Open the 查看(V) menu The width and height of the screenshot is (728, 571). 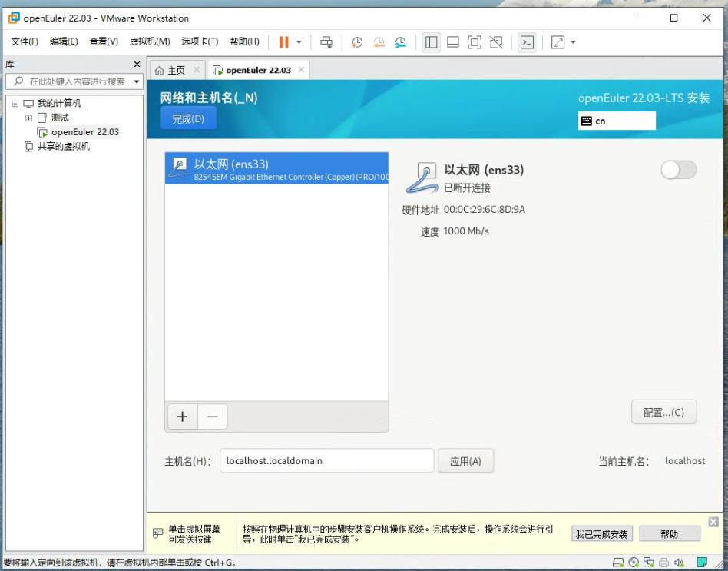click(x=104, y=41)
